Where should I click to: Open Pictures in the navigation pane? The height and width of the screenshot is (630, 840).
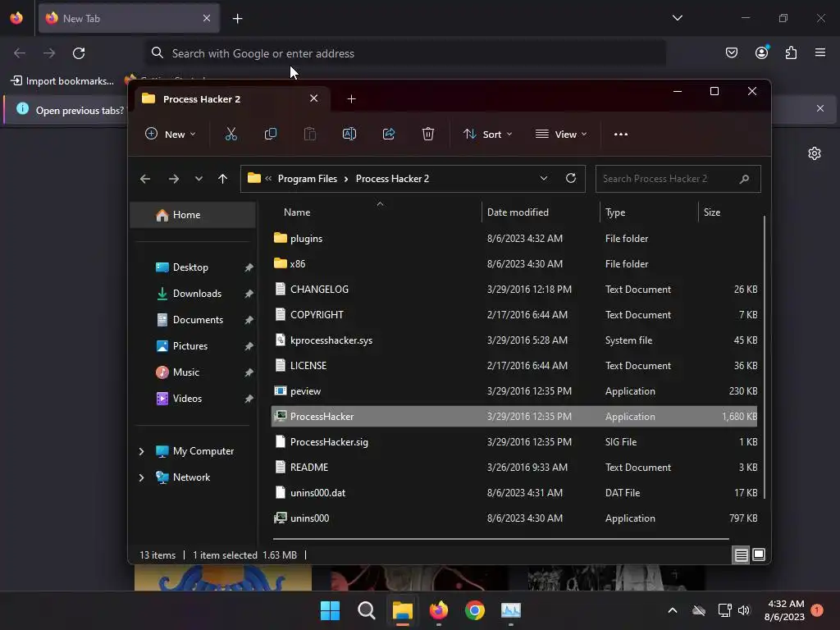(189, 346)
